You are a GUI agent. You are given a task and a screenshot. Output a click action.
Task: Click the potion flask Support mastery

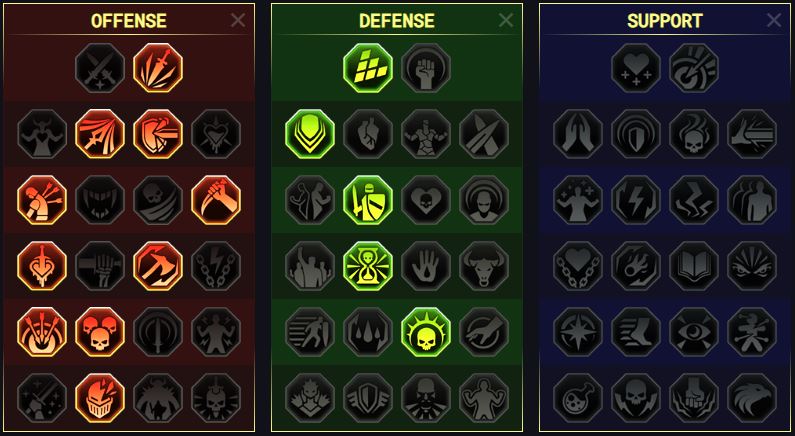[577, 398]
